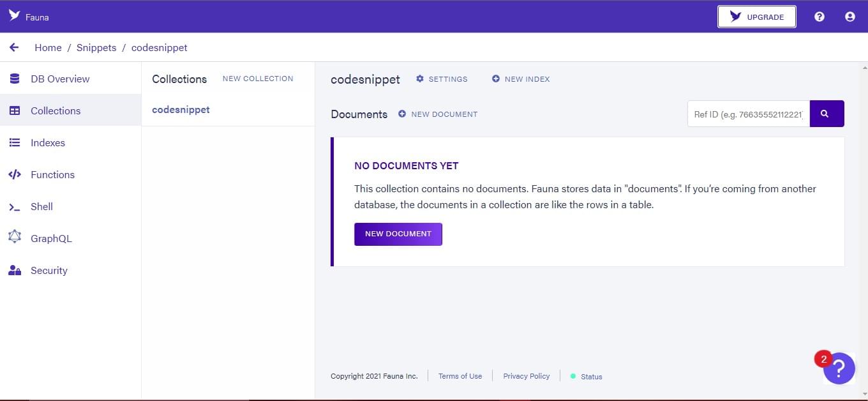
Task: Click codesnippet in the breadcrumb
Action: click(x=160, y=48)
